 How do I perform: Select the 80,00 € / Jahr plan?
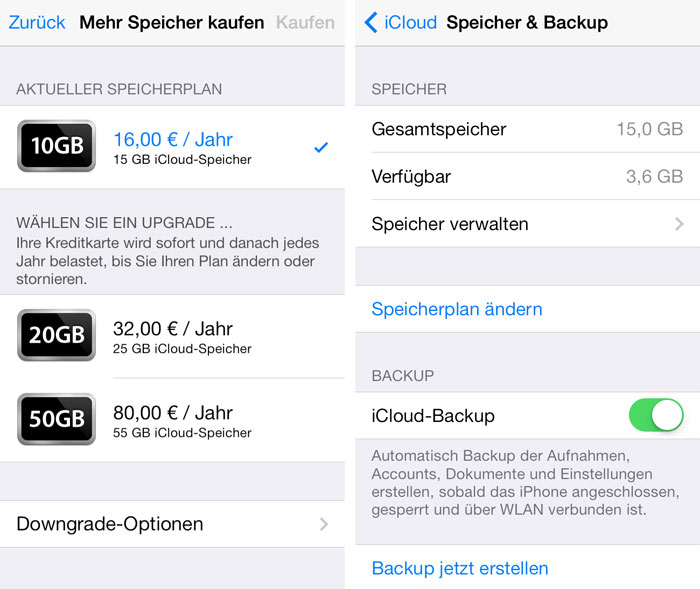pos(172,420)
